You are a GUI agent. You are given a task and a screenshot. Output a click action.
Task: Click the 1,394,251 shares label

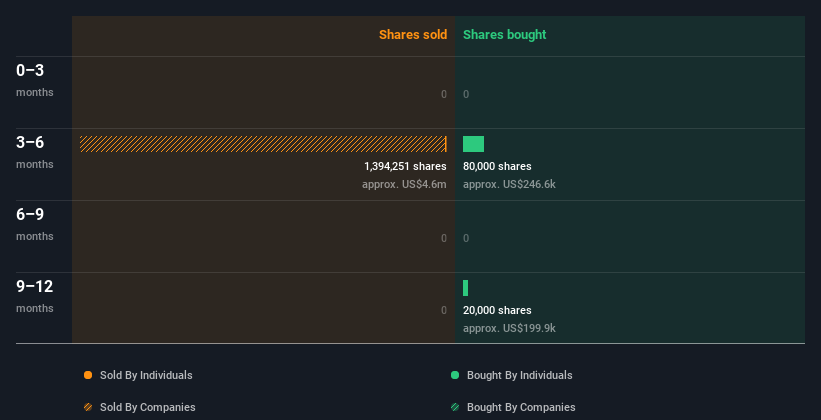coord(405,167)
